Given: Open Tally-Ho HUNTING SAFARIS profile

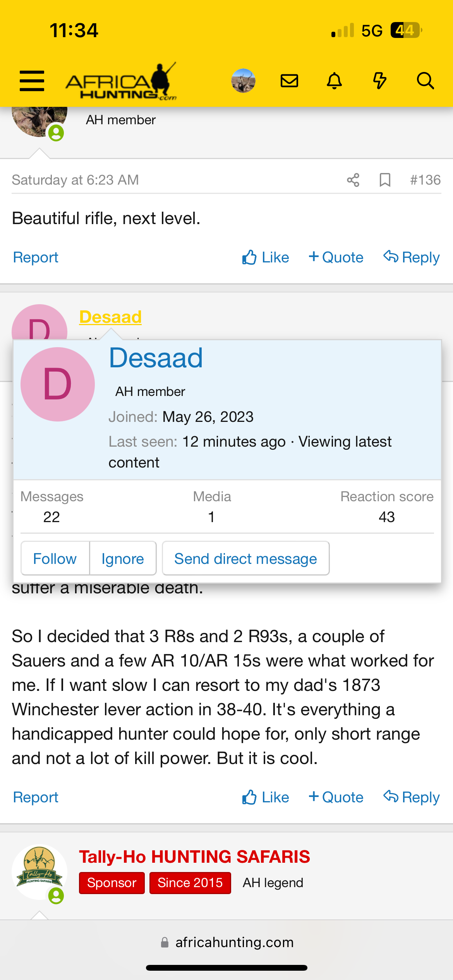Looking at the screenshot, I should [194, 857].
